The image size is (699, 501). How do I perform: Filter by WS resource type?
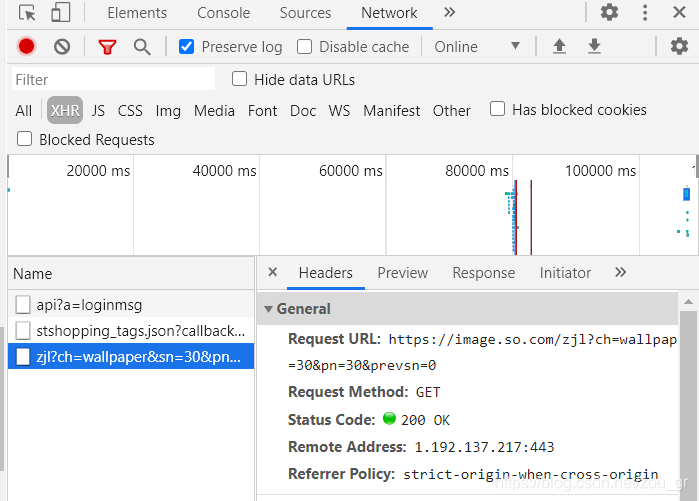(339, 111)
